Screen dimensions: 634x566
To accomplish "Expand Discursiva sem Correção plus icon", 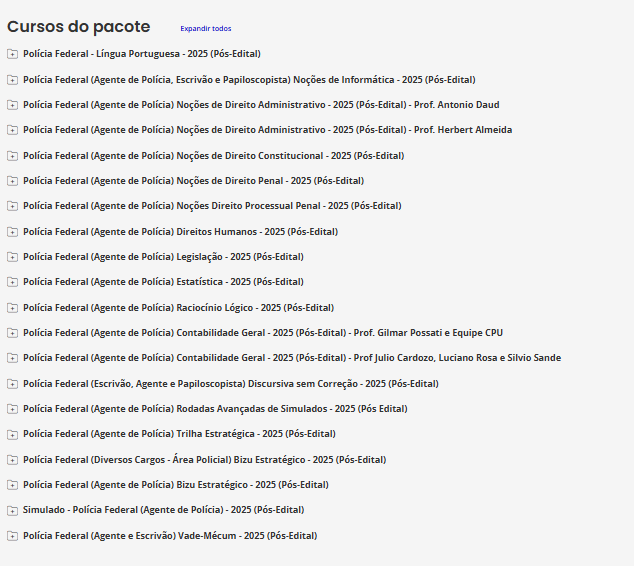I will 13,384.
